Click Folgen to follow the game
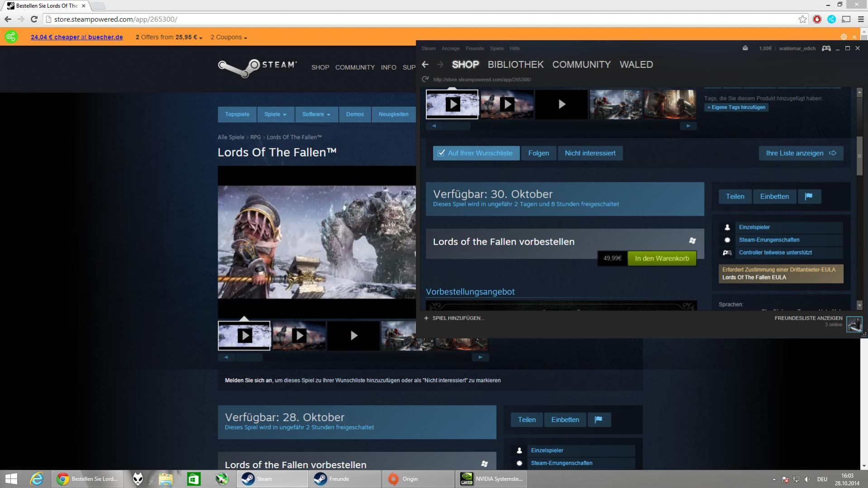Image resolution: width=868 pixels, height=488 pixels. 539,153
